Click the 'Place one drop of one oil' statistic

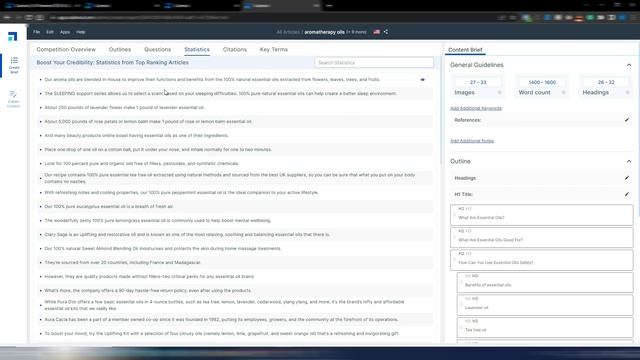tap(158, 149)
